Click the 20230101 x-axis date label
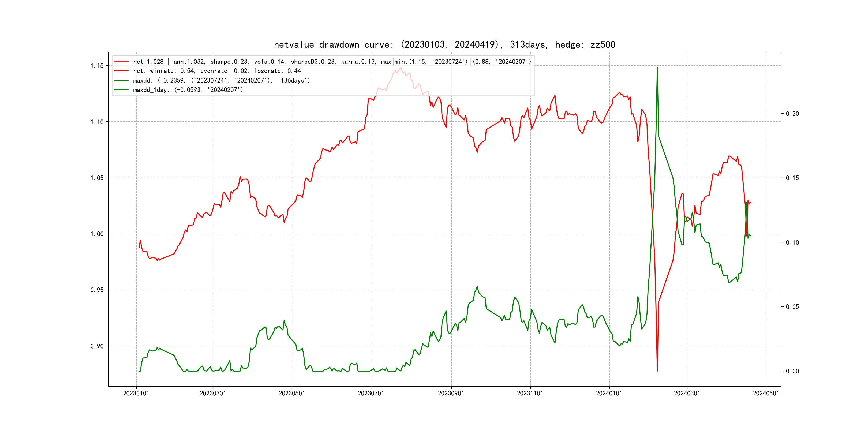Viewport: 868px width, 434px height. pyautogui.click(x=136, y=393)
